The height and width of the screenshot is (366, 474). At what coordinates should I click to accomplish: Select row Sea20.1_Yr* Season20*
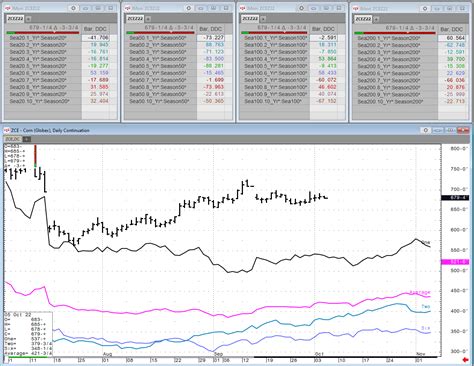pos(44,38)
